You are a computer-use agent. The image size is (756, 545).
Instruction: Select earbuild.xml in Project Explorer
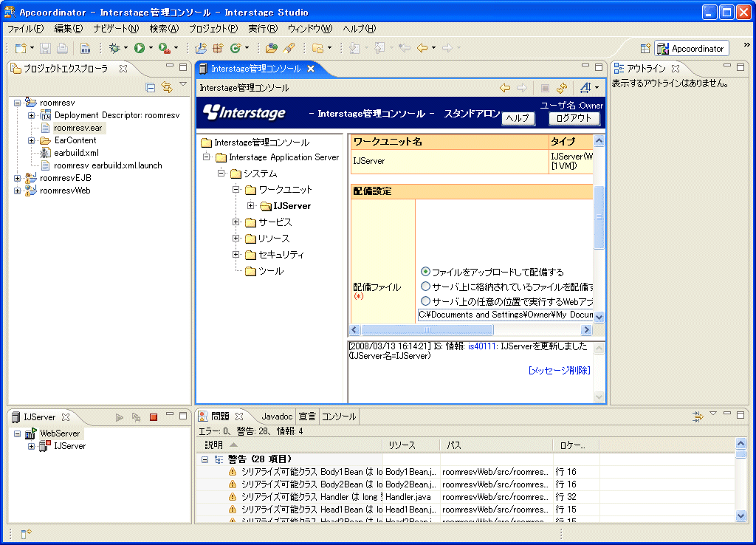click(76, 153)
